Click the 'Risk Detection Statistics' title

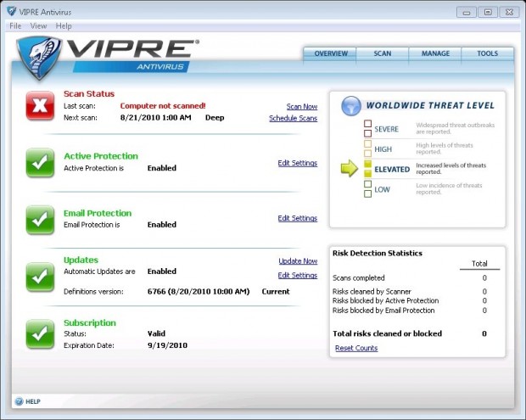pos(378,254)
